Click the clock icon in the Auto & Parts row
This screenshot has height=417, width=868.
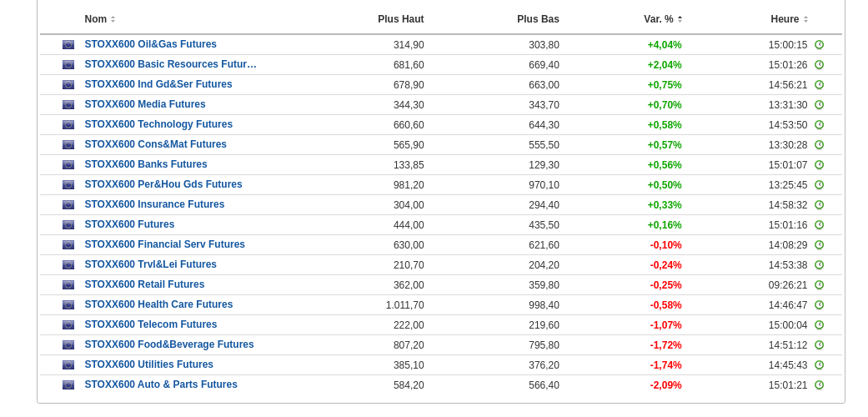pyautogui.click(x=819, y=385)
